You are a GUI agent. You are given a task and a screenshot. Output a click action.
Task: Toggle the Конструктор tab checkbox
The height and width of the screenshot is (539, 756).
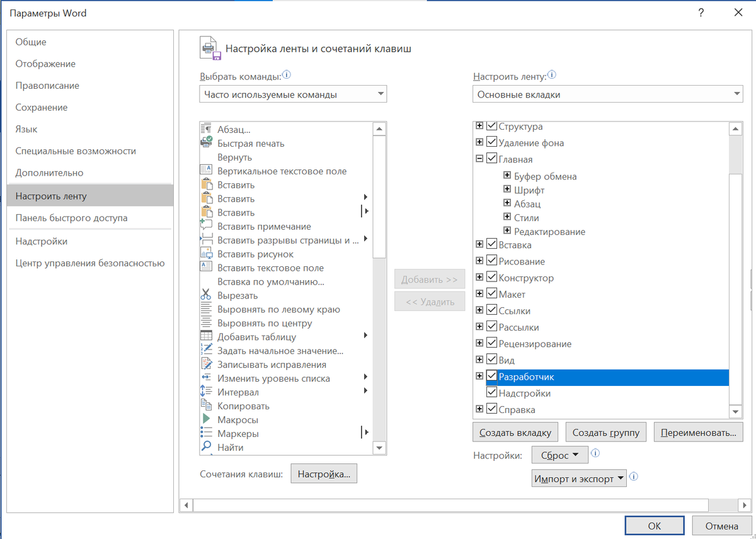[492, 278]
